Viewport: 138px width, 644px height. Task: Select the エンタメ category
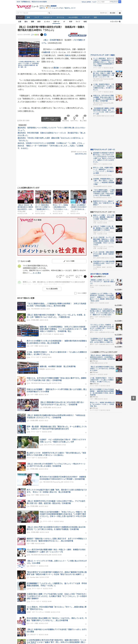tap(47, 21)
